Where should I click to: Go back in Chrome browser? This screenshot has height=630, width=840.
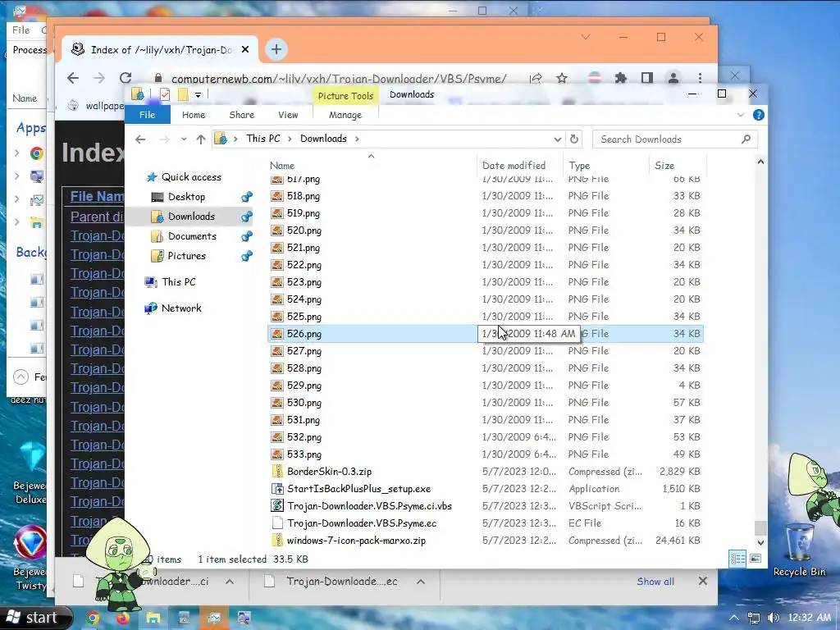point(73,78)
